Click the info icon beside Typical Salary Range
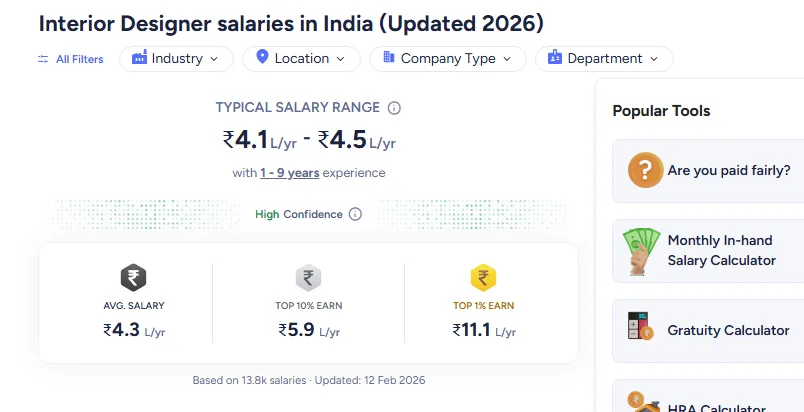804x412 pixels. coord(394,108)
